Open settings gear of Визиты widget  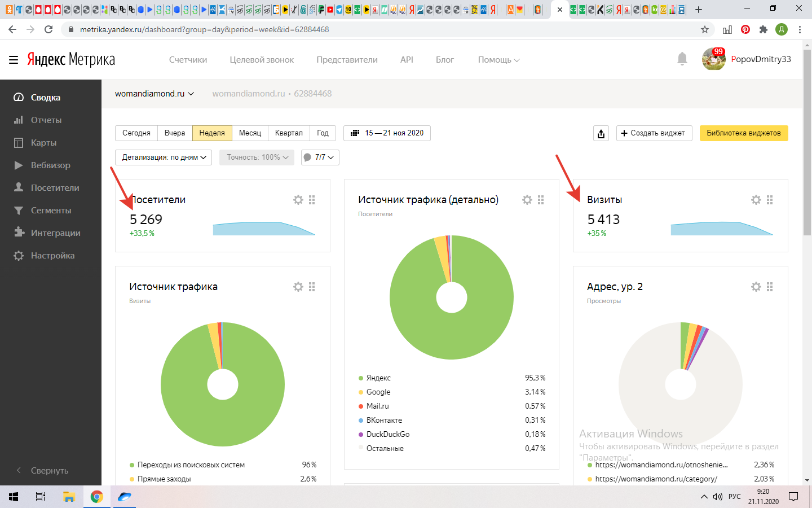[756, 200]
